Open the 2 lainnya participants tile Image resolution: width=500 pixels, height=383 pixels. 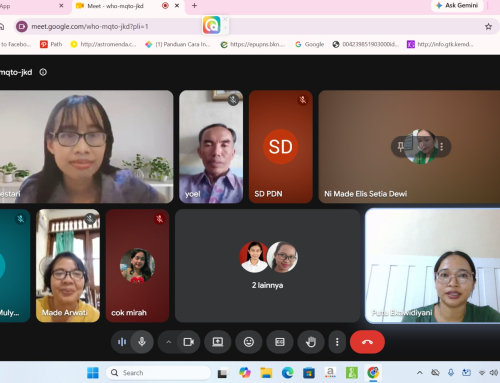tap(267, 266)
